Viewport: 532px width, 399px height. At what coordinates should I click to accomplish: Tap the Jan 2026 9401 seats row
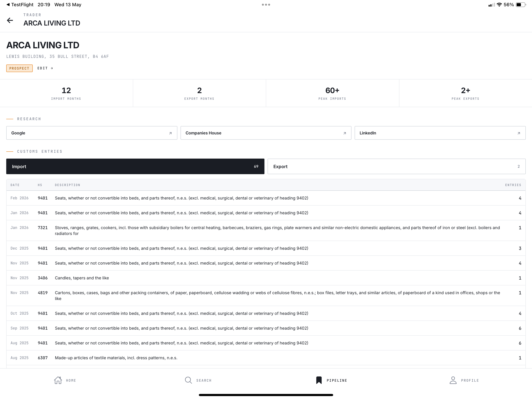click(x=266, y=213)
